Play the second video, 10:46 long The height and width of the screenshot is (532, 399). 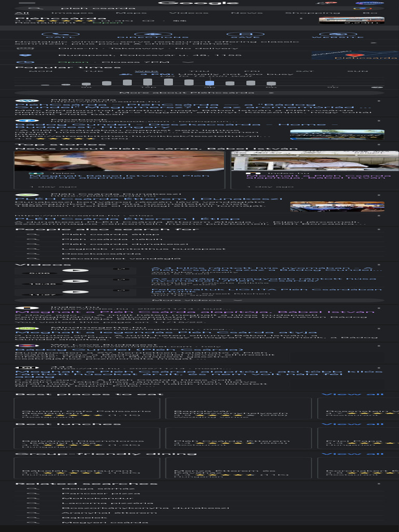click(75, 282)
